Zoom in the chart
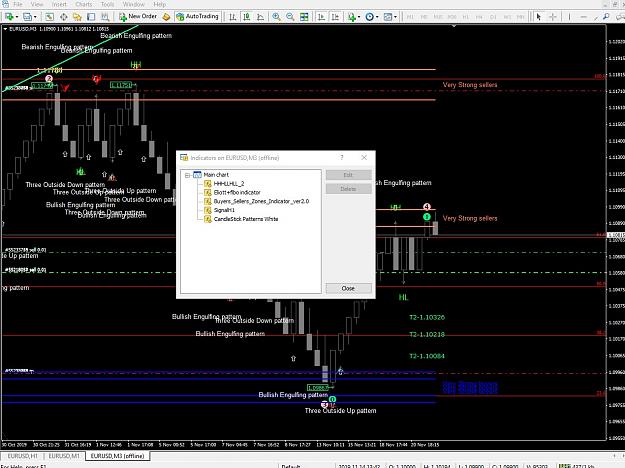 coord(276,17)
